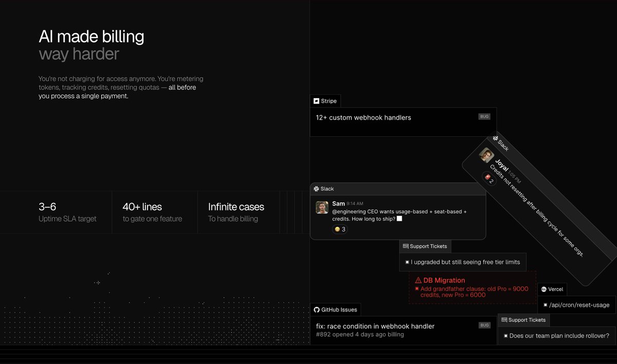Click 'fix: race condition in webhook handler' title
Viewport: 617px width, 364px height.
(375, 326)
